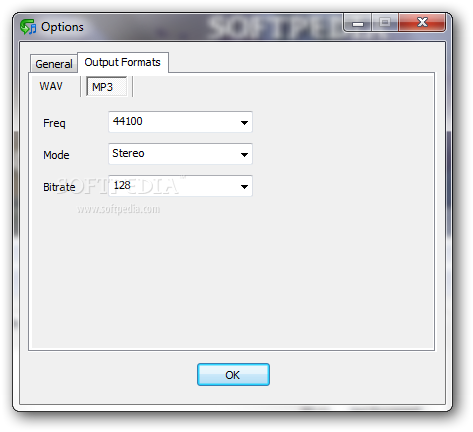The width and height of the screenshot is (473, 432).
Task: Open the WAV format sub-tab
Action: coord(51,86)
